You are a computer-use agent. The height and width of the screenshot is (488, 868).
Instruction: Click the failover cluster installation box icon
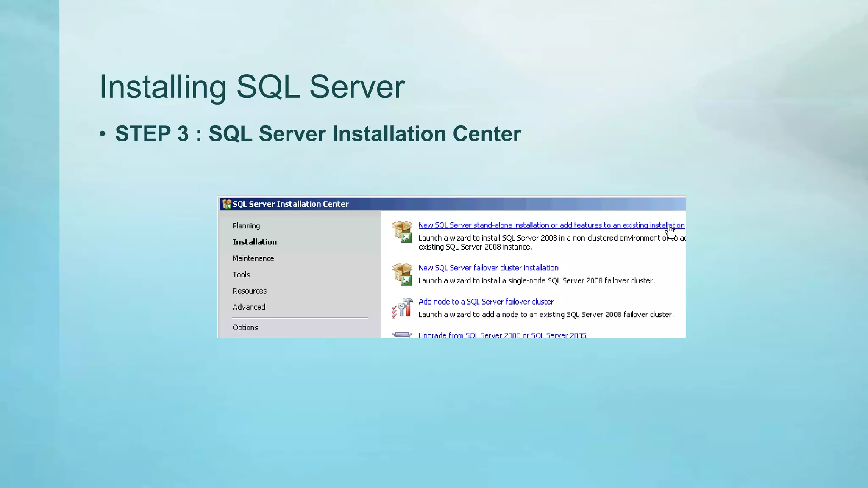click(402, 274)
